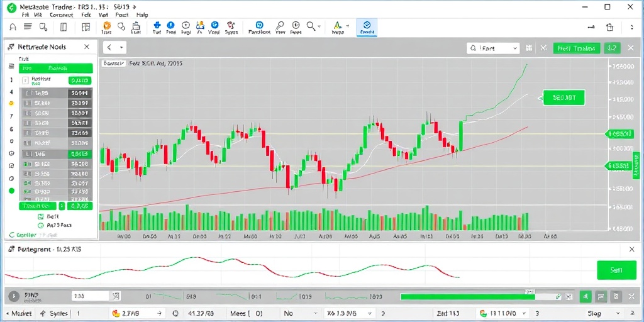Toggle checkbox in first gray watchlist row

[x=26, y=93]
